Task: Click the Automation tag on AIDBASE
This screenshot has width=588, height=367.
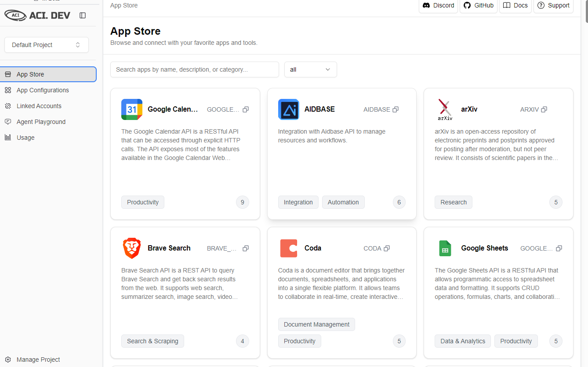Action: (x=343, y=202)
